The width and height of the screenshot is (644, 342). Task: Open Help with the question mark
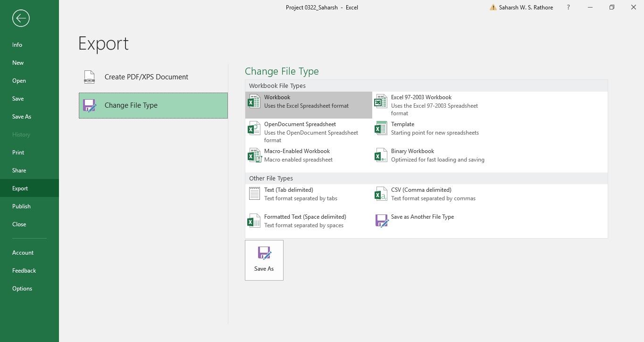(568, 8)
